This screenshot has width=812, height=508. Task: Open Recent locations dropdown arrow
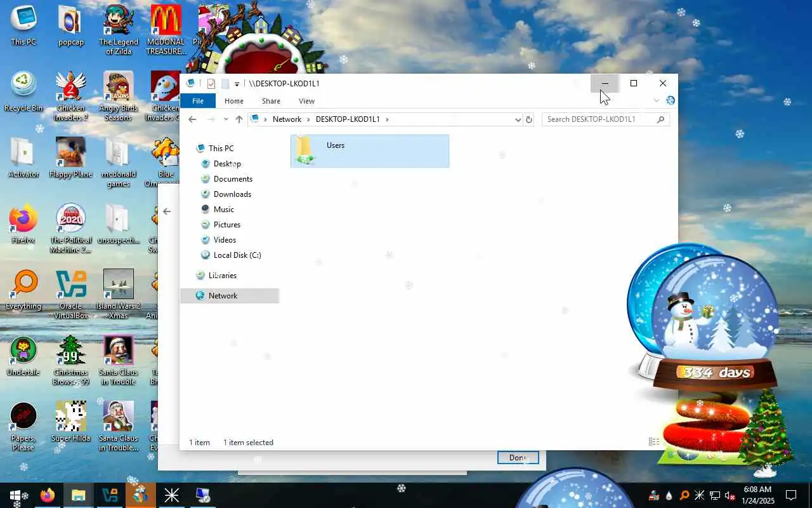tap(225, 119)
